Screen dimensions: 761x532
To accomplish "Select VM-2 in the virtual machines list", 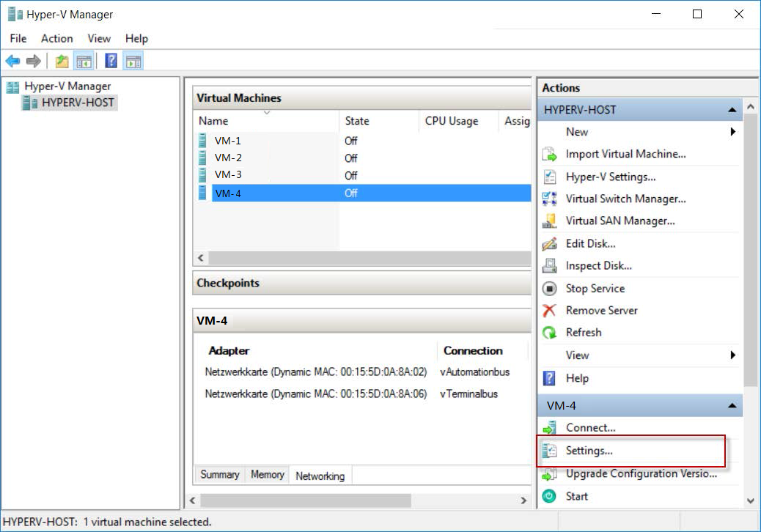I will pyautogui.click(x=228, y=158).
